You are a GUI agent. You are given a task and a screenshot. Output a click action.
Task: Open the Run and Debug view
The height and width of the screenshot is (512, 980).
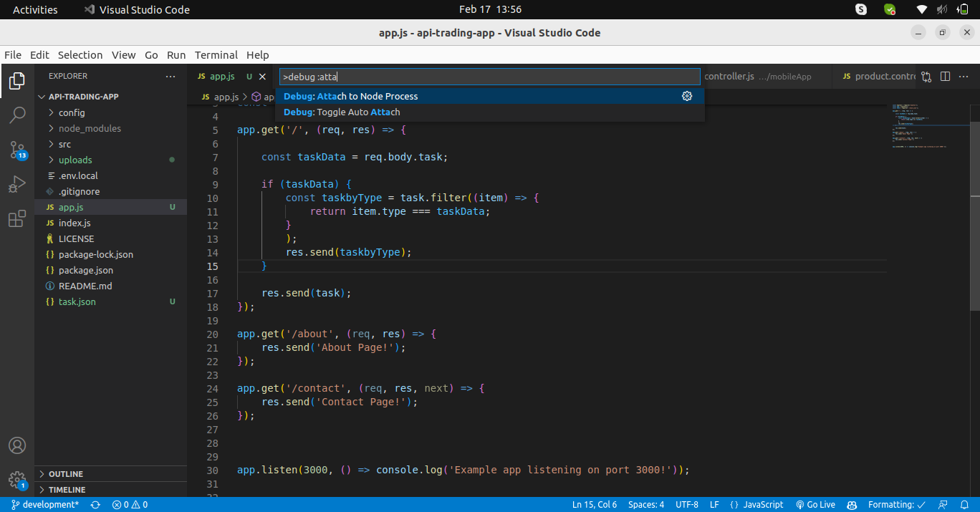click(x=17, y=185)
